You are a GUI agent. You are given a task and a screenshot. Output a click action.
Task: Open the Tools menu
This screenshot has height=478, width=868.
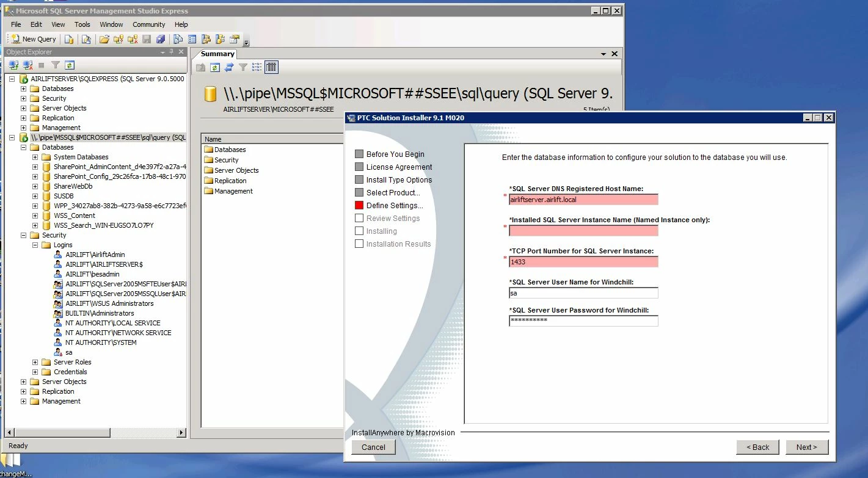tap(82, 24)
